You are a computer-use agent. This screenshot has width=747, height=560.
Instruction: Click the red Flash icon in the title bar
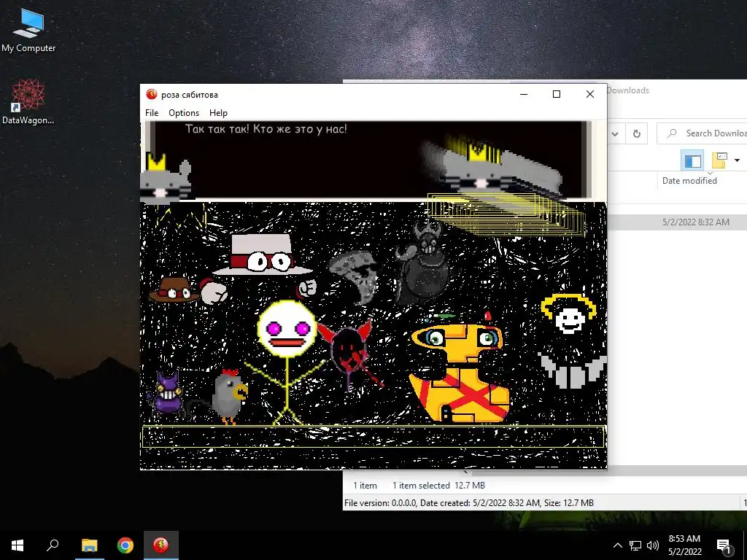(152, 94)
